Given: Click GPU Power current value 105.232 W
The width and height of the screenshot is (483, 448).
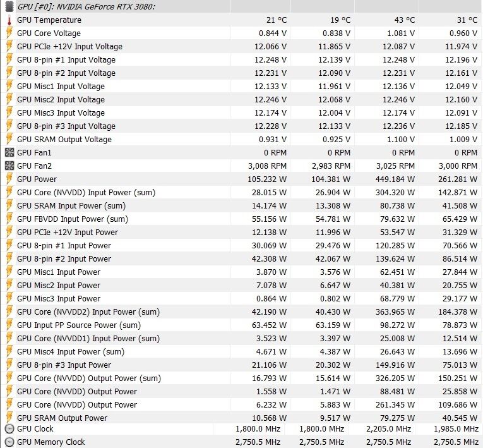Looking at the screenshot, I should pos(267,179).
